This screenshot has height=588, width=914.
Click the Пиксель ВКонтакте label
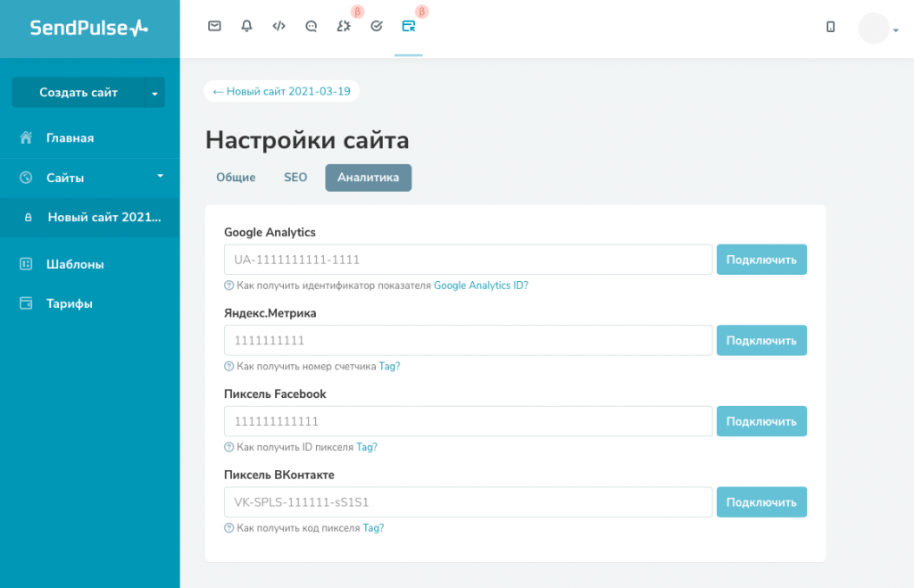pos(279,476)
